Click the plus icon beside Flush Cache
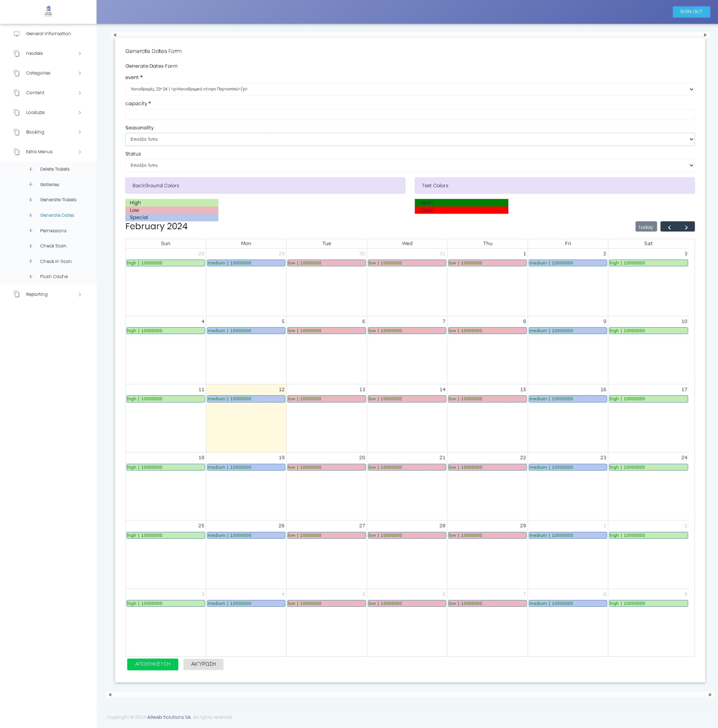 pyautogui.click(x=31, y=276)
